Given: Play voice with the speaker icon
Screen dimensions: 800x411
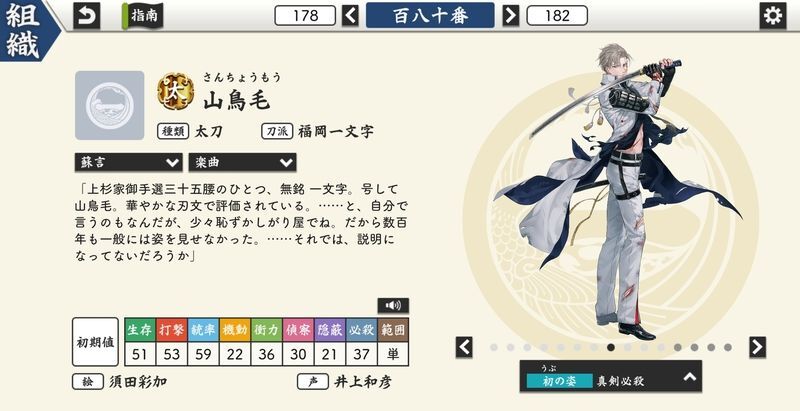Looking at the screenshot, I should tap(393, 305).
